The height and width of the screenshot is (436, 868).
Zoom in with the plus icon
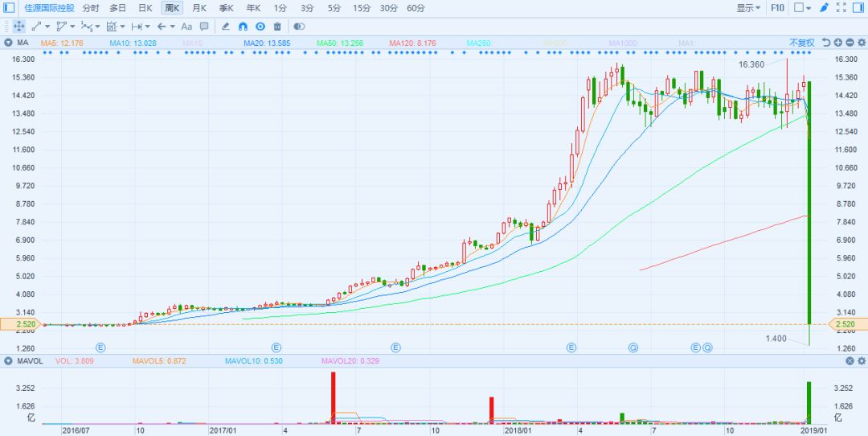837,43
